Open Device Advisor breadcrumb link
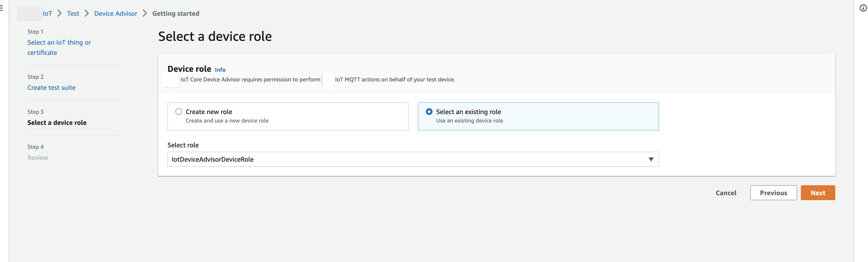The height and width of the screenshot is (262, 868). (116, 13)
